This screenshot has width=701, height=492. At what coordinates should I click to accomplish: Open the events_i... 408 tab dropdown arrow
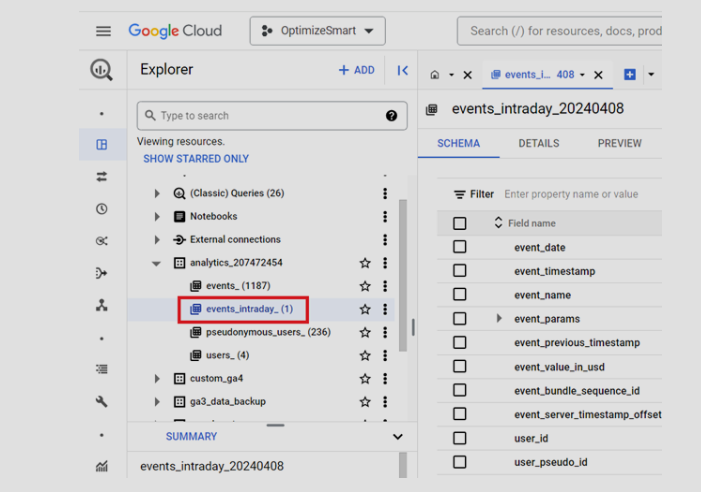coord(582,75)
